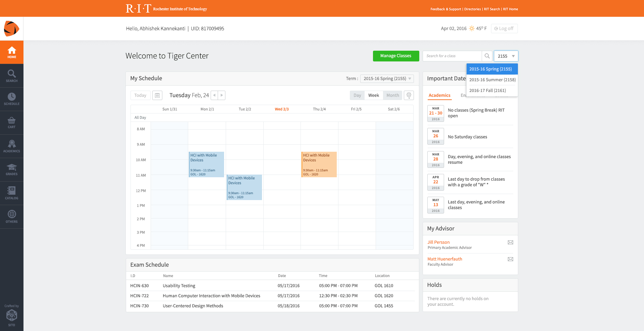
Task: Select 2015-16 Summer (2158) option
Action: [x=492, y=80]
